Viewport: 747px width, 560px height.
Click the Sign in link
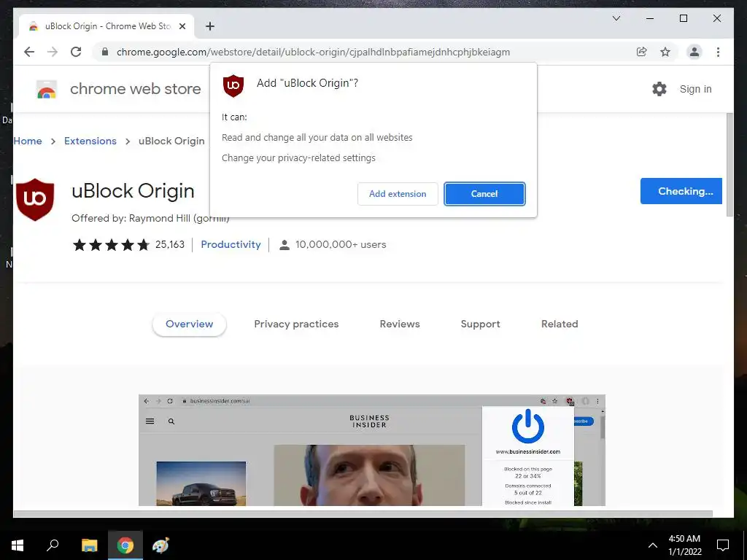tap(695, 89)
